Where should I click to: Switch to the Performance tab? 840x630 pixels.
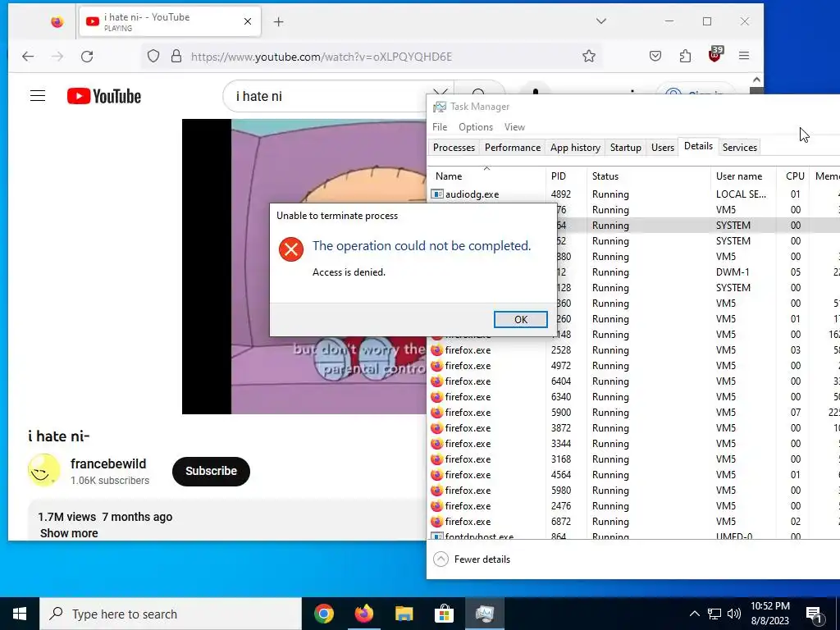pos(513,148)
